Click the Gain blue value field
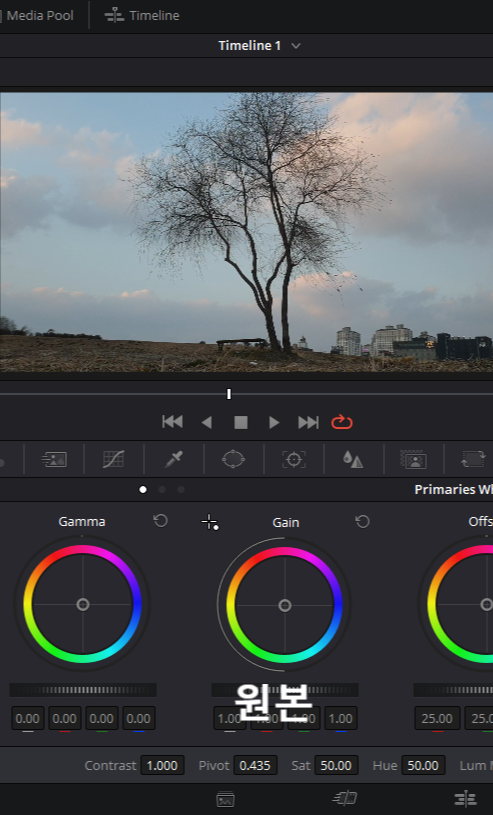Image resolution: width=493 pixels, height=815 pixels. click(x=341, y=719)
